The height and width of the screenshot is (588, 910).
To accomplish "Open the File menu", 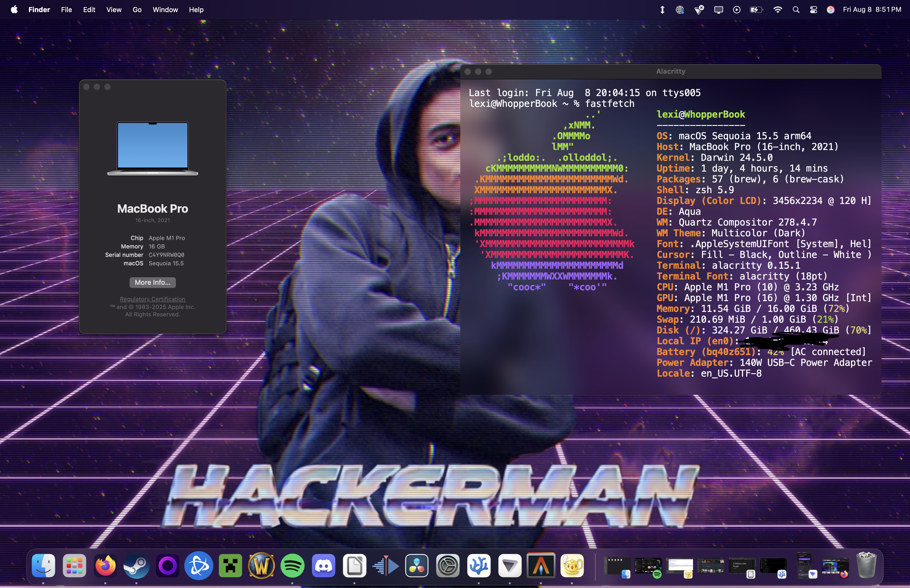I will (x=66, y=9).
